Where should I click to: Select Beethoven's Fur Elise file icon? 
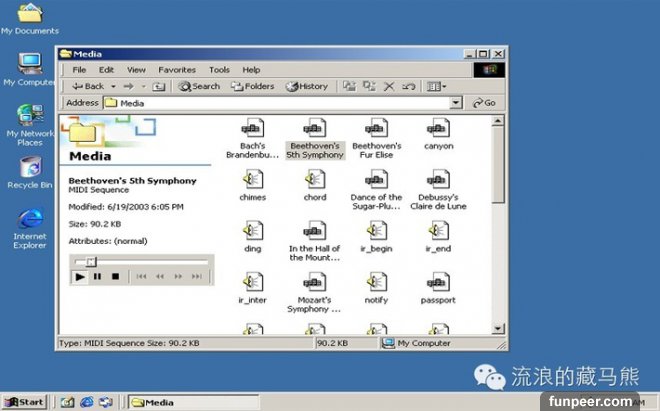tap(376, 128)
